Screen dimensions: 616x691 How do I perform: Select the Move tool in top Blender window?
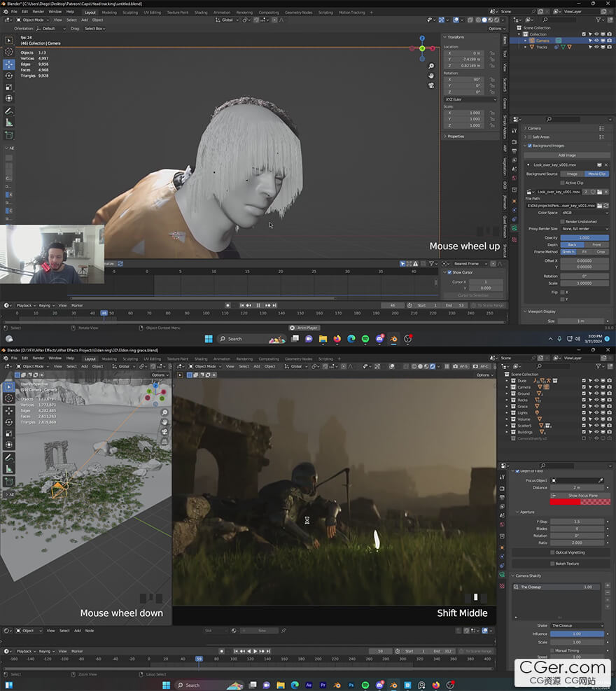click(x=9, y=64)
